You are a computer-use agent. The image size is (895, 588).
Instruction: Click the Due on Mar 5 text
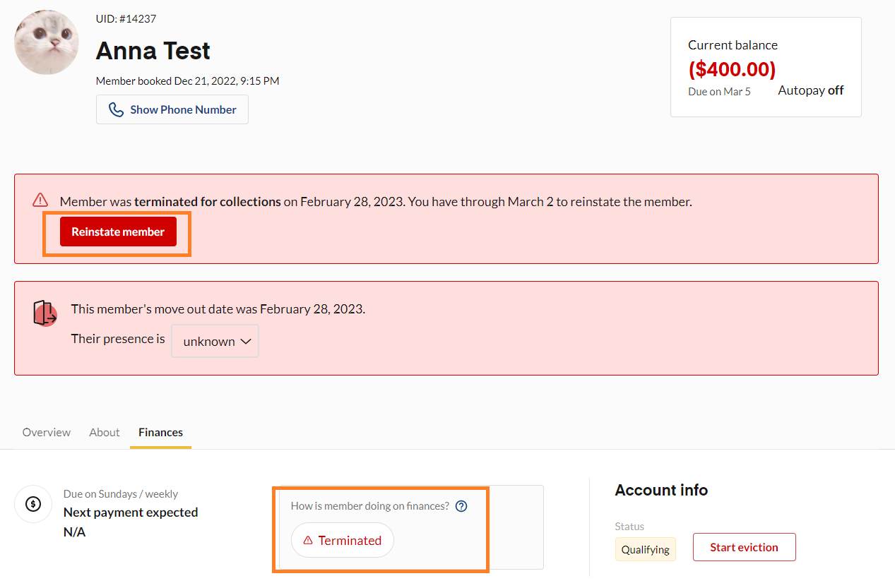719,92
